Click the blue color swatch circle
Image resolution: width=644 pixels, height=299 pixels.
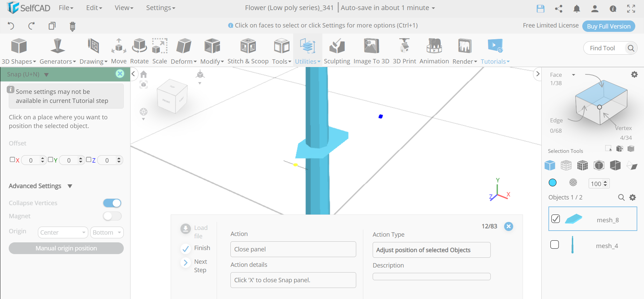pyautogui.click(x=552, y=183)
